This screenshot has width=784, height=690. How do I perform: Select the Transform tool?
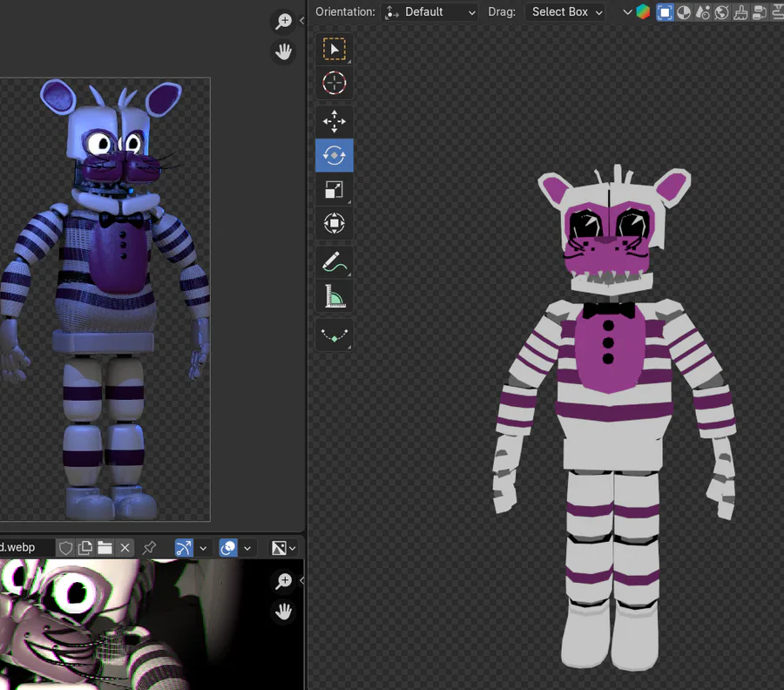(334, 223)
